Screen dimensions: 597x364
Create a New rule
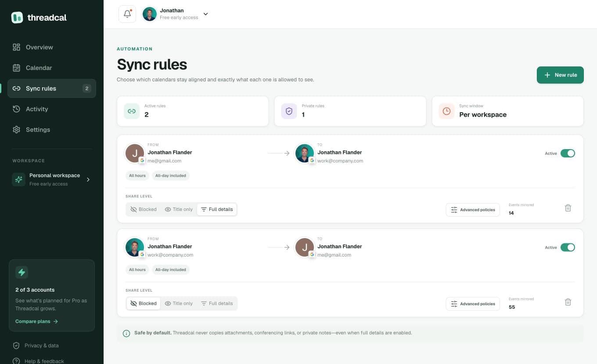[x=560, y=75]
